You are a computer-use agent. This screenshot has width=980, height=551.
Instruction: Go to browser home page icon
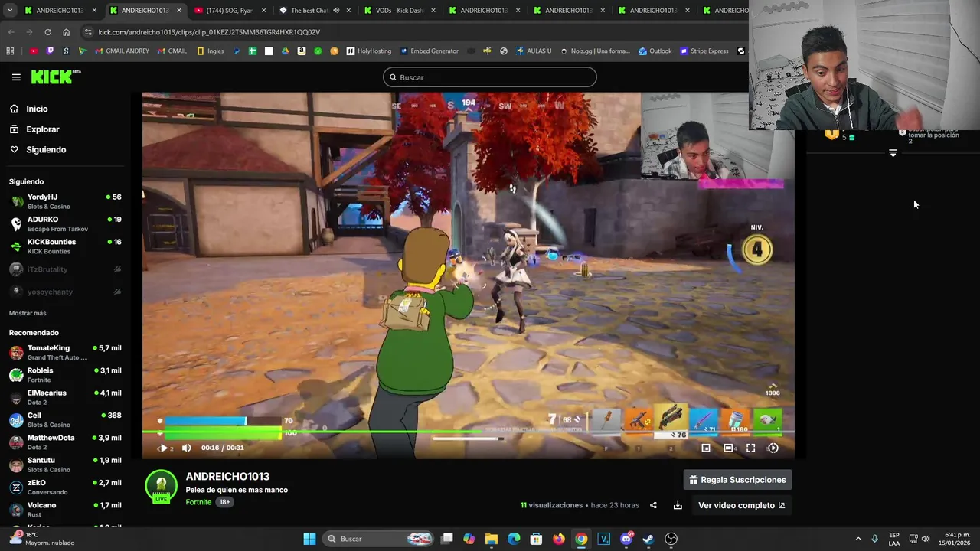[x=67, y=32]
